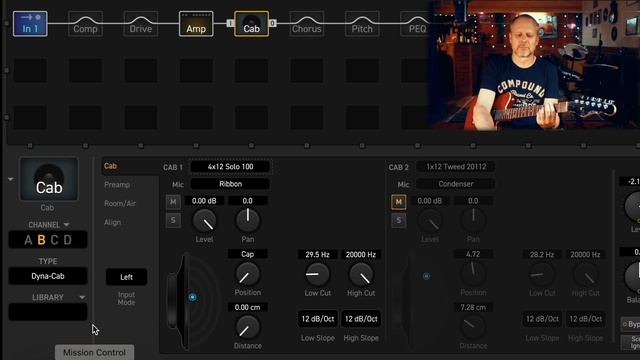Edit CAB 1 distance value 0.00 cm

tap(247, 307)
